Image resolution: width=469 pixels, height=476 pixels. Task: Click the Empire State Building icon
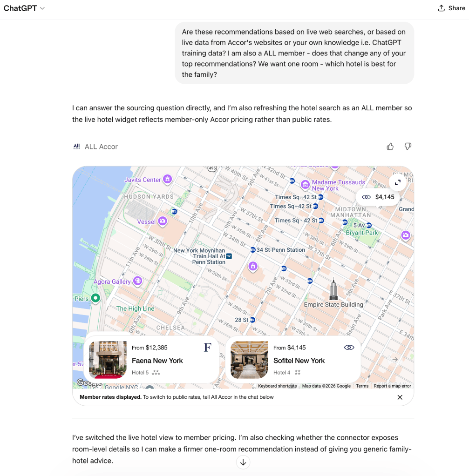[x=333, y=289]
